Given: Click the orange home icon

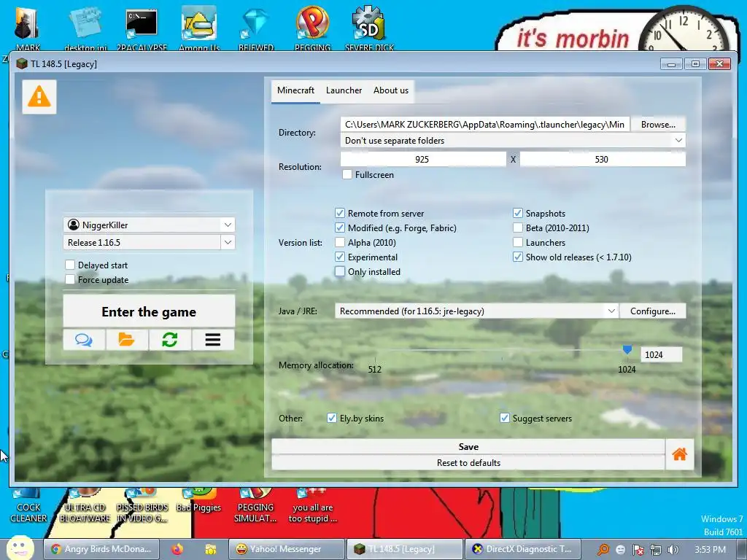Looking at the screenshot, I should tap(679, 454).
